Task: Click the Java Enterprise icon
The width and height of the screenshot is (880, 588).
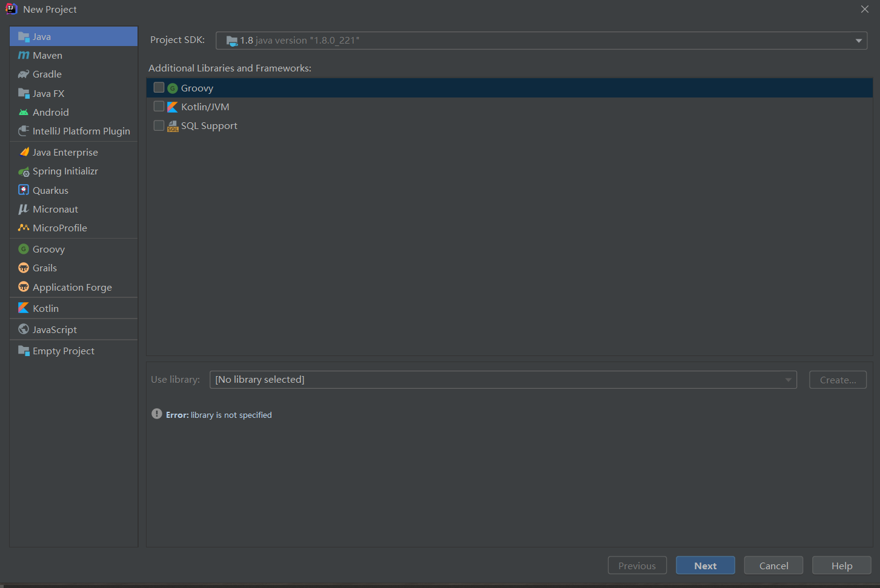Action: (24, 152)
